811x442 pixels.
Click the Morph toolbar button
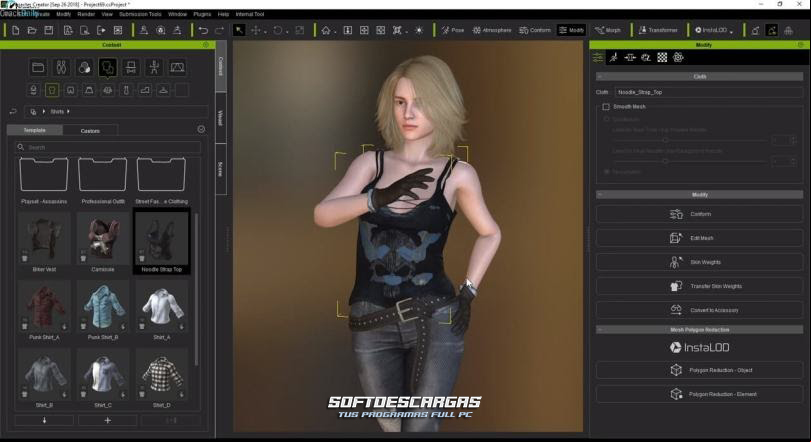pos(608,31)
